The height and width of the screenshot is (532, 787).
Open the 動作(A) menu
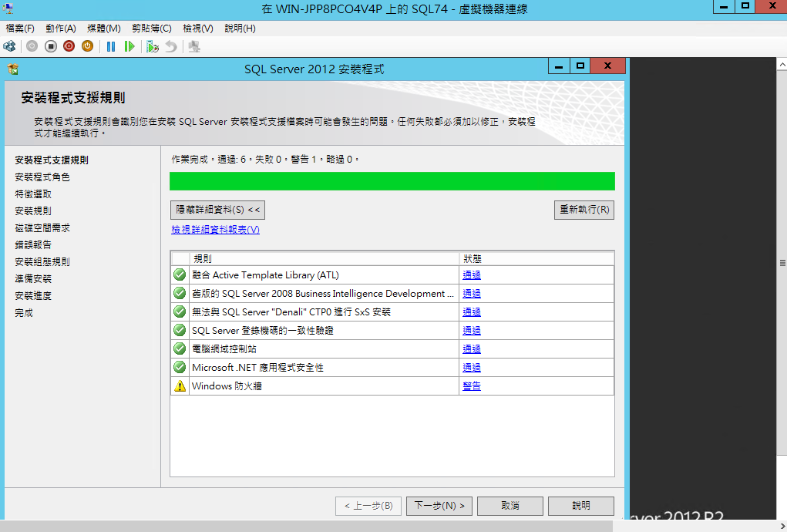(x=61, y=29)
